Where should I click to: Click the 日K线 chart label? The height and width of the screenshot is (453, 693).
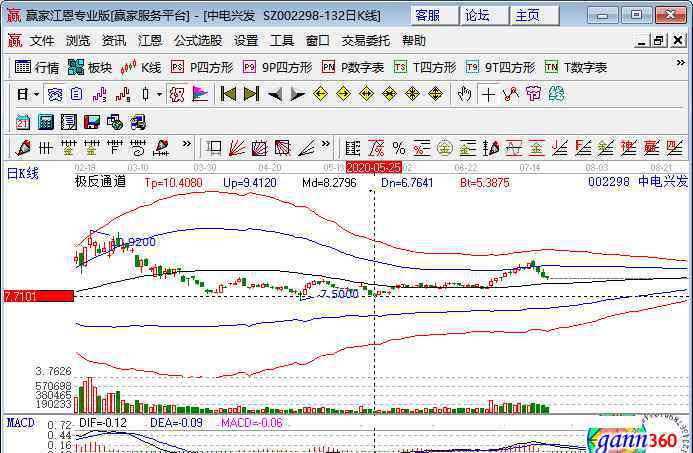pos(23,174)
